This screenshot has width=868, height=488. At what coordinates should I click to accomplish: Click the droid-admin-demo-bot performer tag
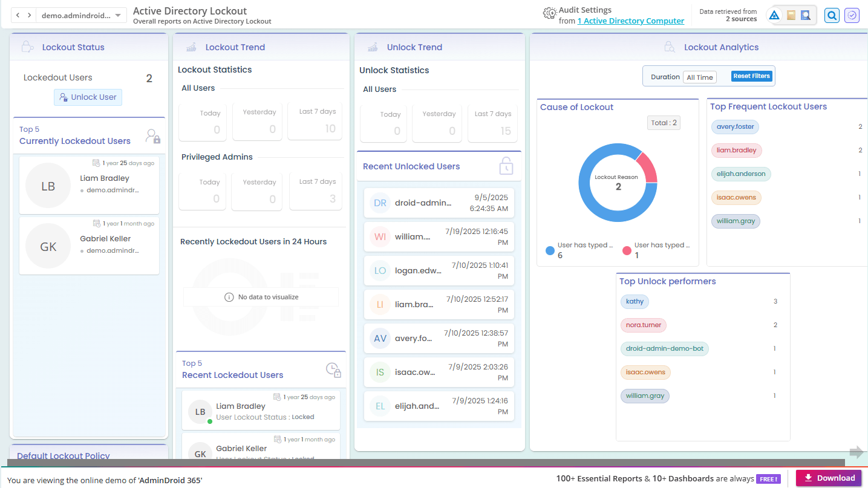click(x=665, y=349)
